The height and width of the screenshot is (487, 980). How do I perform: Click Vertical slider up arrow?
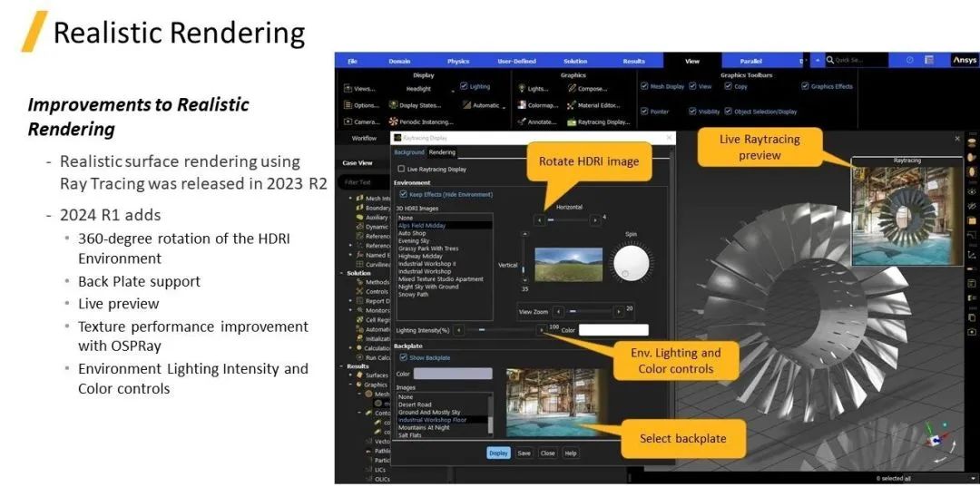click(x=524, y=233)
